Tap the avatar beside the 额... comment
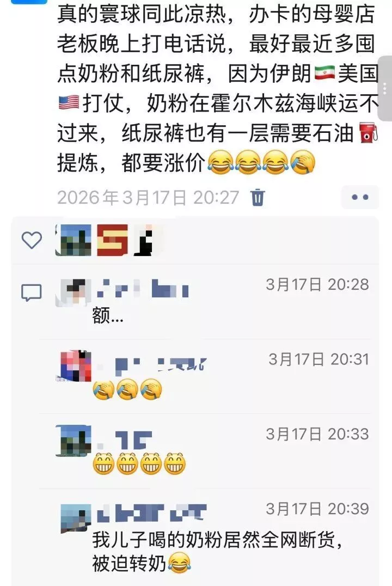Screen dimensions: 392x586 pyautogui.click(x=73, y=292)
